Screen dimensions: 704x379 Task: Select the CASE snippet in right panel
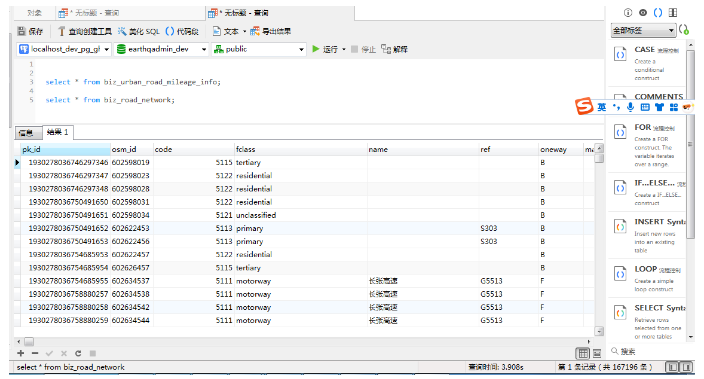pyautogui.click(x=647, y=63)
